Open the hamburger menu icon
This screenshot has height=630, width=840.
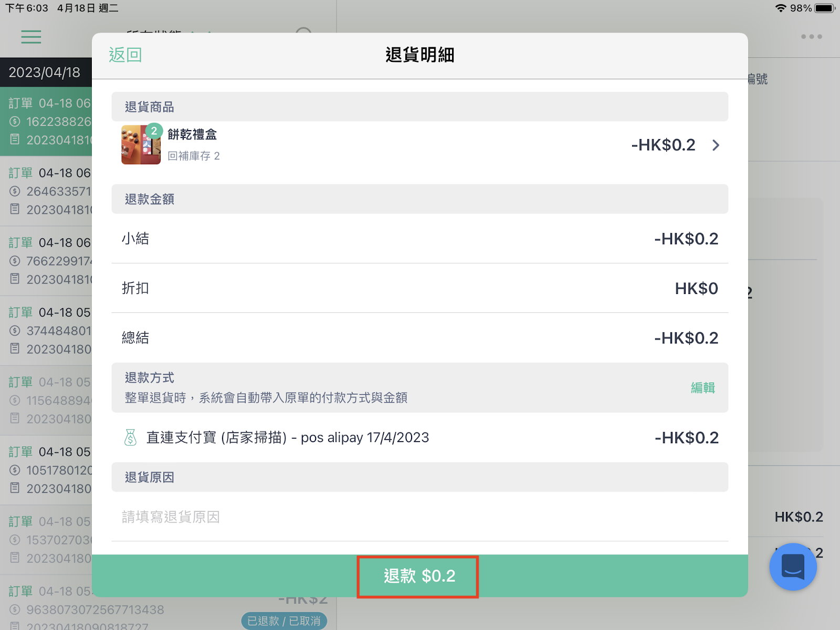click(x=31, y=37)
